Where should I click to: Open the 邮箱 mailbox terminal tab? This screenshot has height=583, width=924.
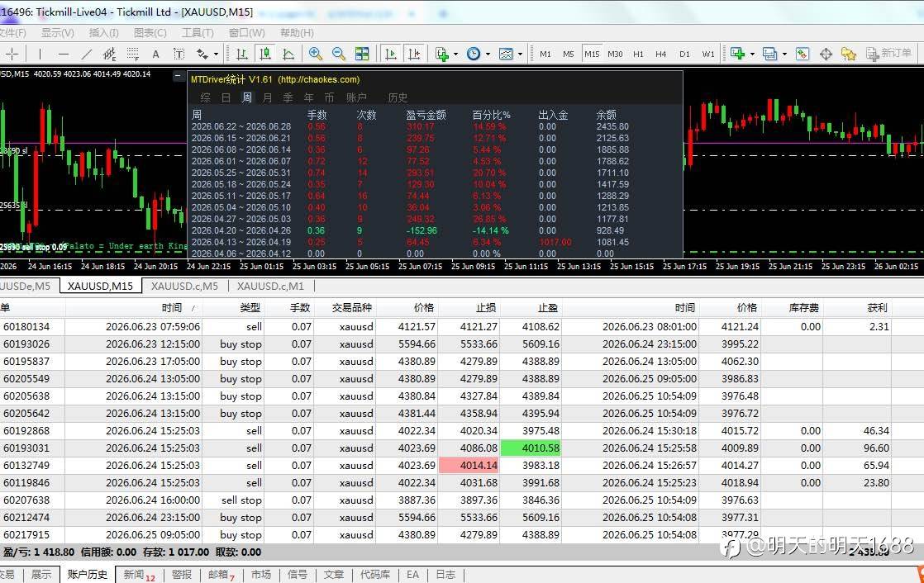click(x=221, y=575)
